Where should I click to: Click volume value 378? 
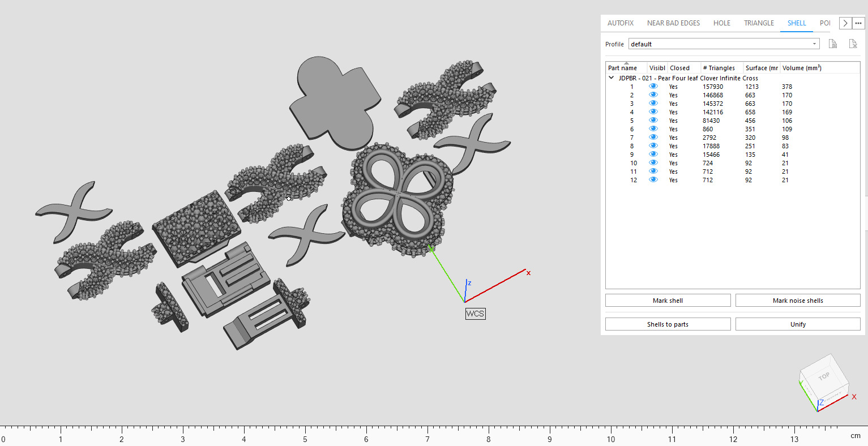point(787,87)
